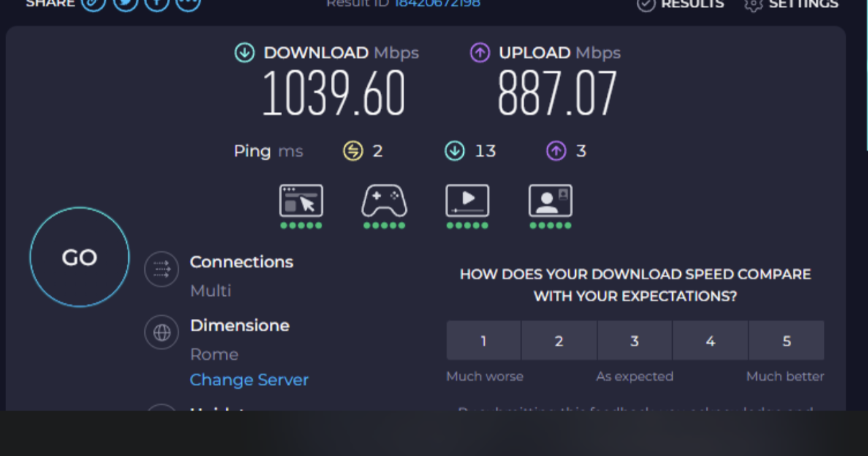The height and width of the screenshot is (456, 868).
Task: Click the GO button to start test
Action: (79, 257)
